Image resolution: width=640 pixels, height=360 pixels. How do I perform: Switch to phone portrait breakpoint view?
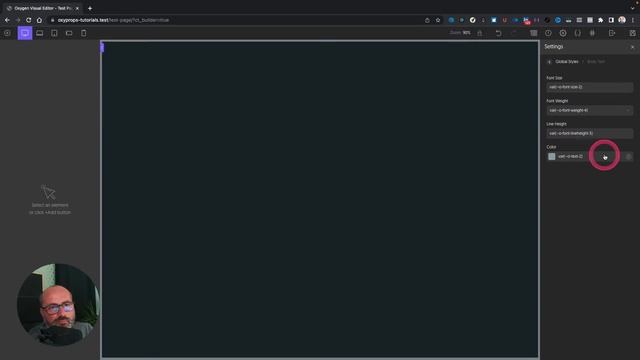(x=84, y=33)
